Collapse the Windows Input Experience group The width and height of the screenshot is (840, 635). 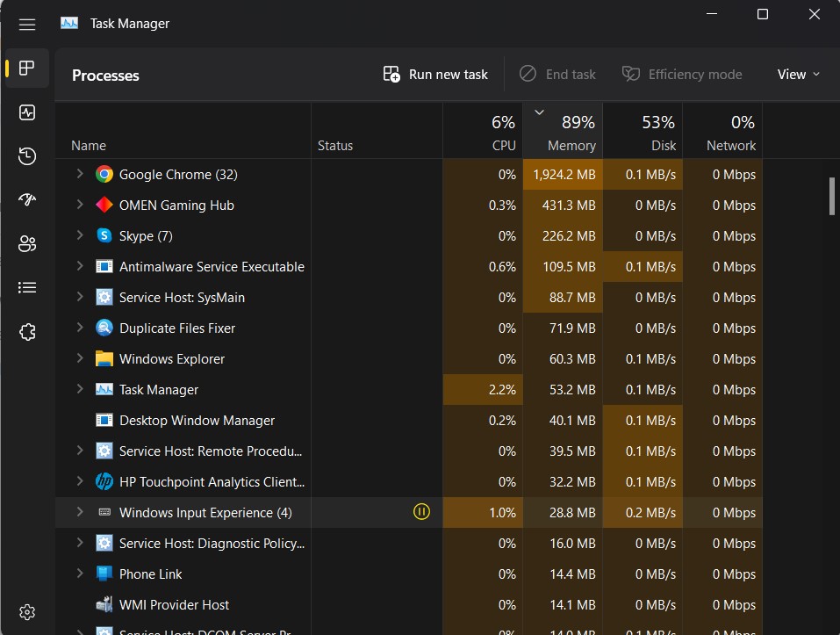(x=79, y=512)
